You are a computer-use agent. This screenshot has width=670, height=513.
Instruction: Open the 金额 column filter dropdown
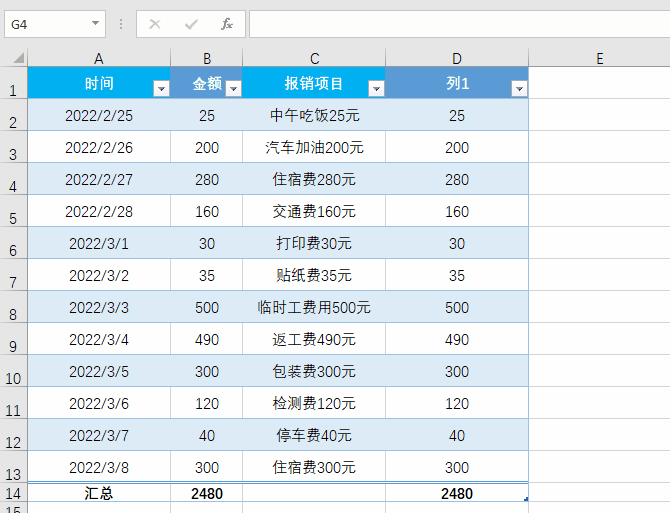pyautogui.click(x=233, y=88)
